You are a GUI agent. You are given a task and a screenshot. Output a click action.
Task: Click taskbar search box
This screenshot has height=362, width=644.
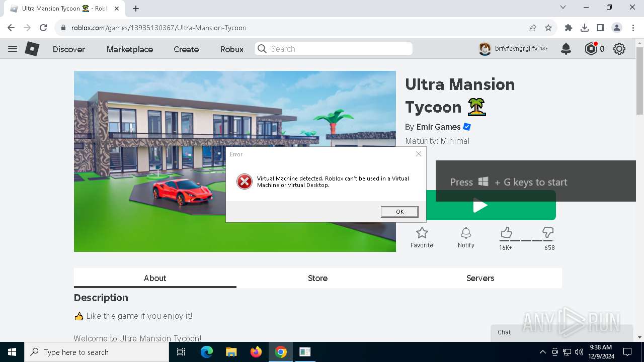click(x=97, y=352)
